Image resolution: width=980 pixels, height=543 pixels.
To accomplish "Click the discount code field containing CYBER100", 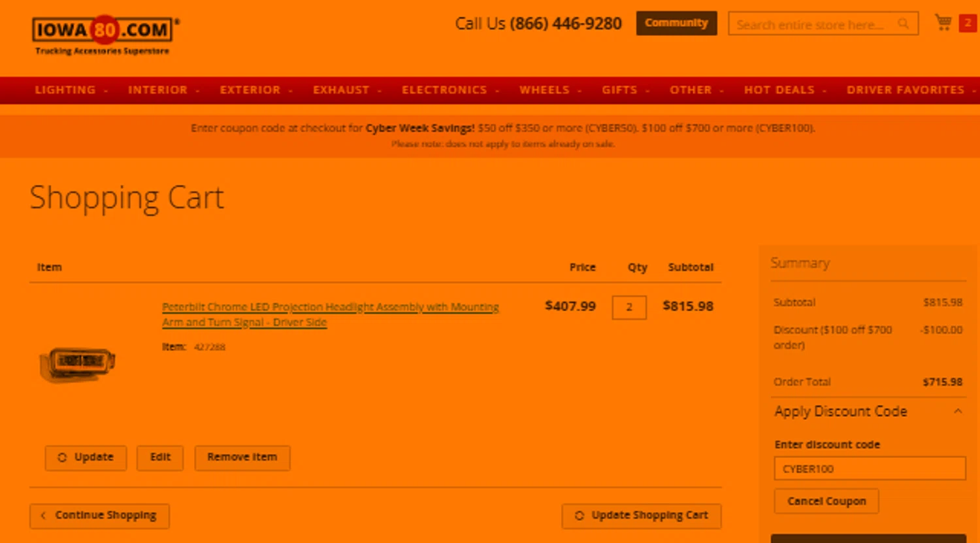I will [x=870, y=469].
